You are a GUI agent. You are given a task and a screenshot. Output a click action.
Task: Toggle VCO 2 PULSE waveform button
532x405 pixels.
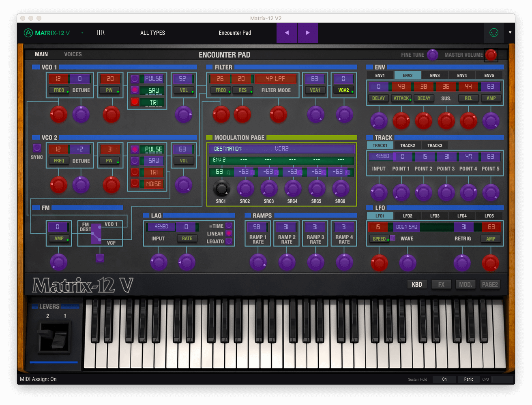click(x=135, y=149)
